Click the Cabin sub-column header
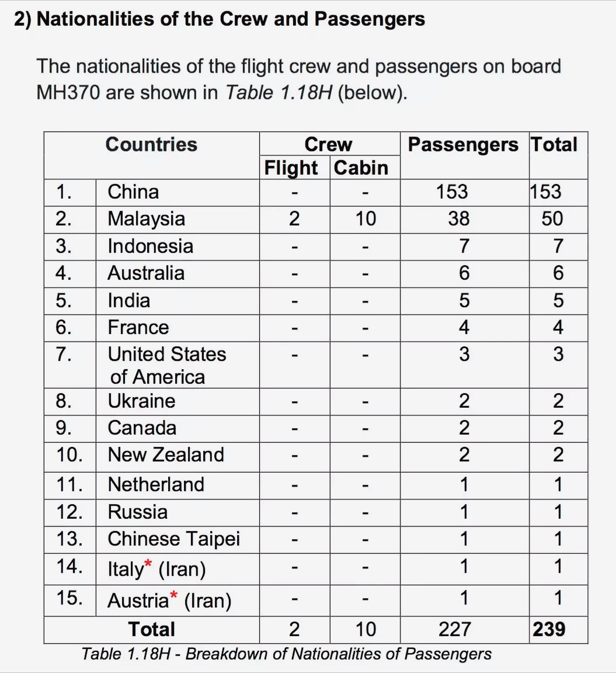This screenshot has width=616, height=673. click(x=361, y=168)
